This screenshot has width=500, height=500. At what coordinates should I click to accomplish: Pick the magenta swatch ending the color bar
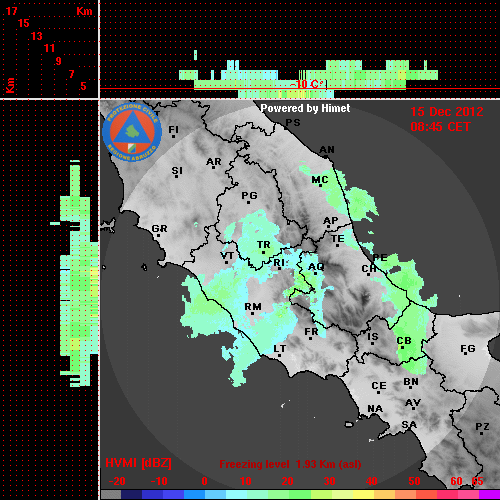coord(490,494)
